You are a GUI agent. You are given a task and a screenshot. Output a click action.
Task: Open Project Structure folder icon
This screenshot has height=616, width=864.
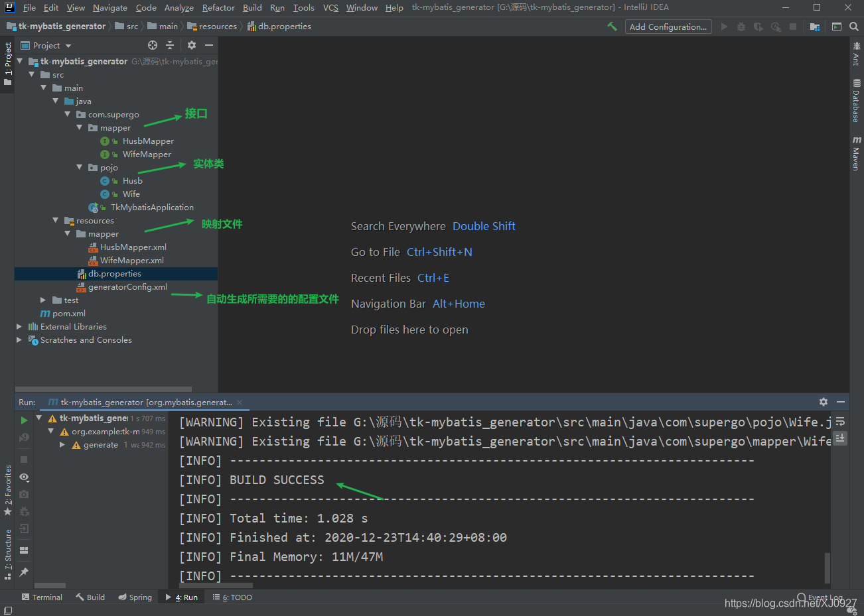[x=815, y=27]
